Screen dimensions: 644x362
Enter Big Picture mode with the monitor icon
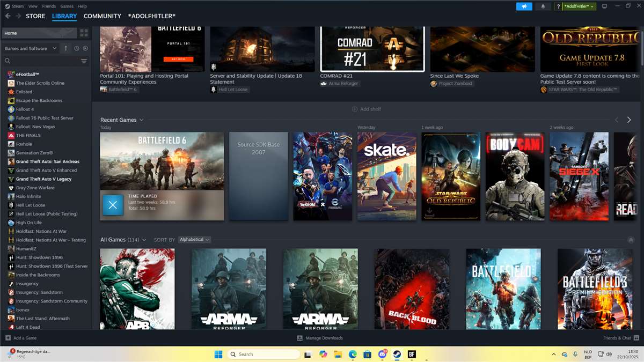(x=605, y=6)
